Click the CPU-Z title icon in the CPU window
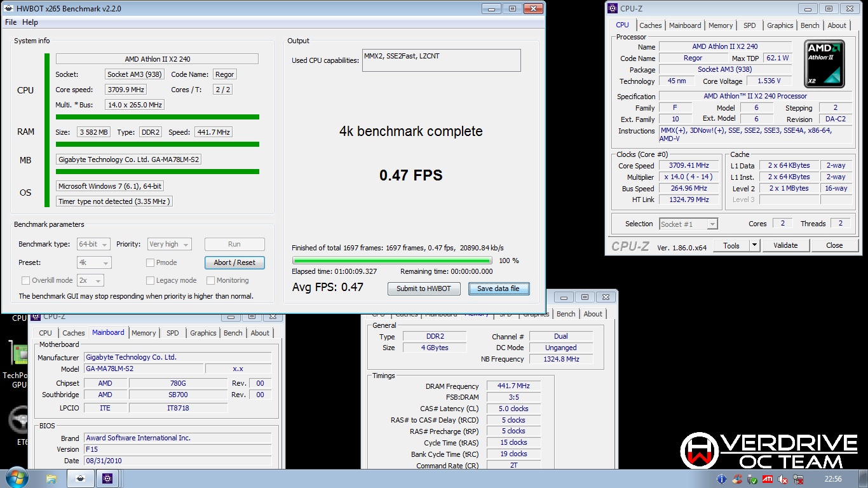The image size is (868, 488). click(612, 8)
